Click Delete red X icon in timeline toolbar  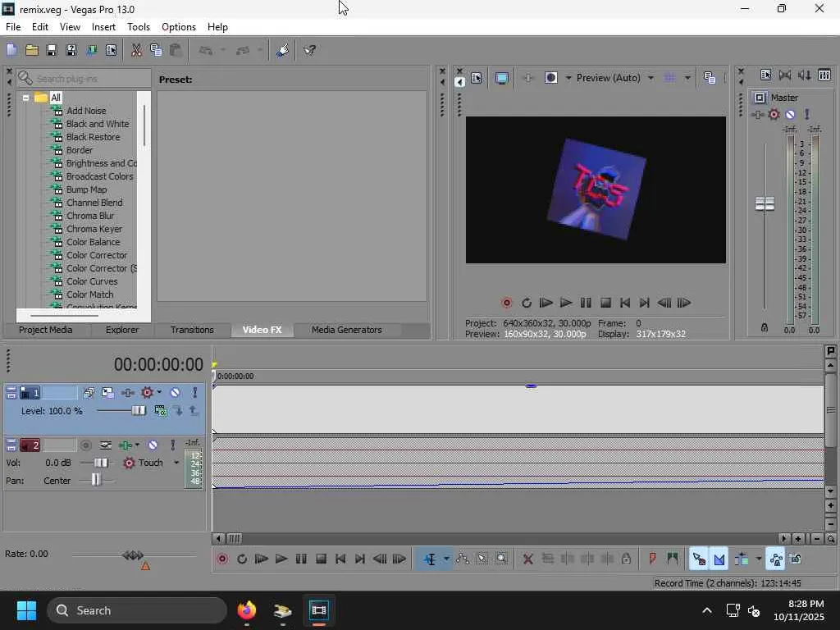tap(527, 559)
